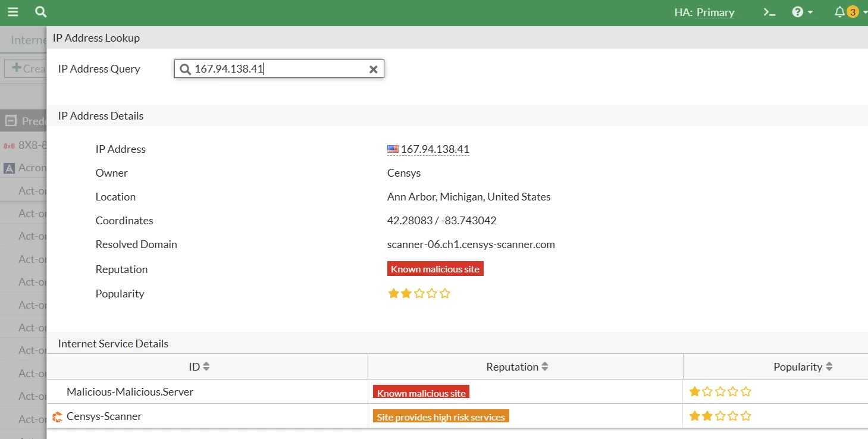This screenshot has height=439, width=868.
Task: Click the Site provides high risk services badge
Action: click(x=441, y=416)
